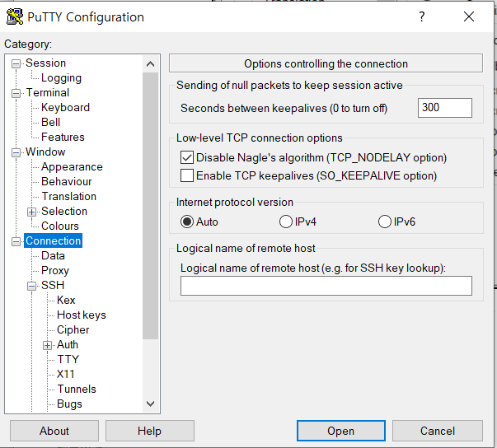The height and width of the screenshot is (448, 497).
Task: Select the Window category
Action: tap(45, 152)
